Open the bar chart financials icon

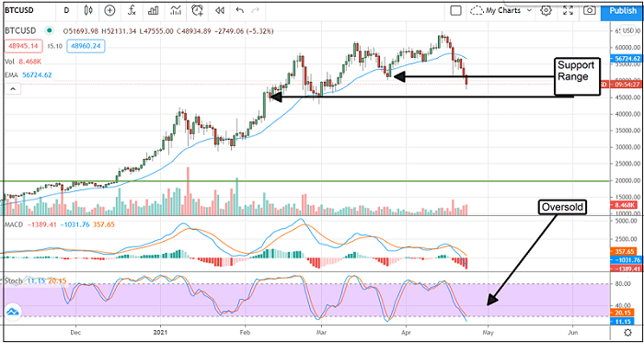(x=154, y=11)
